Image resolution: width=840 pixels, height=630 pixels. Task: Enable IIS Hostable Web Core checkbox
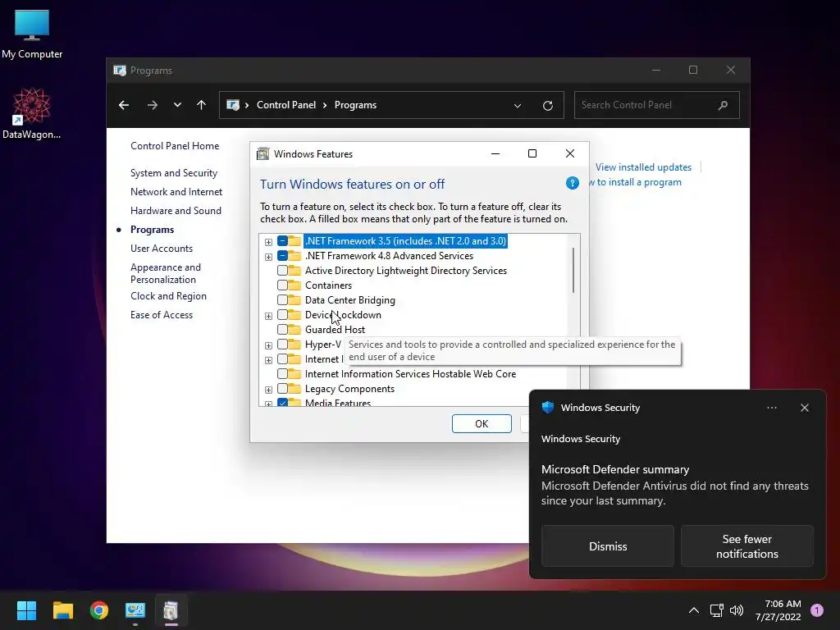(x=282, y=373)
